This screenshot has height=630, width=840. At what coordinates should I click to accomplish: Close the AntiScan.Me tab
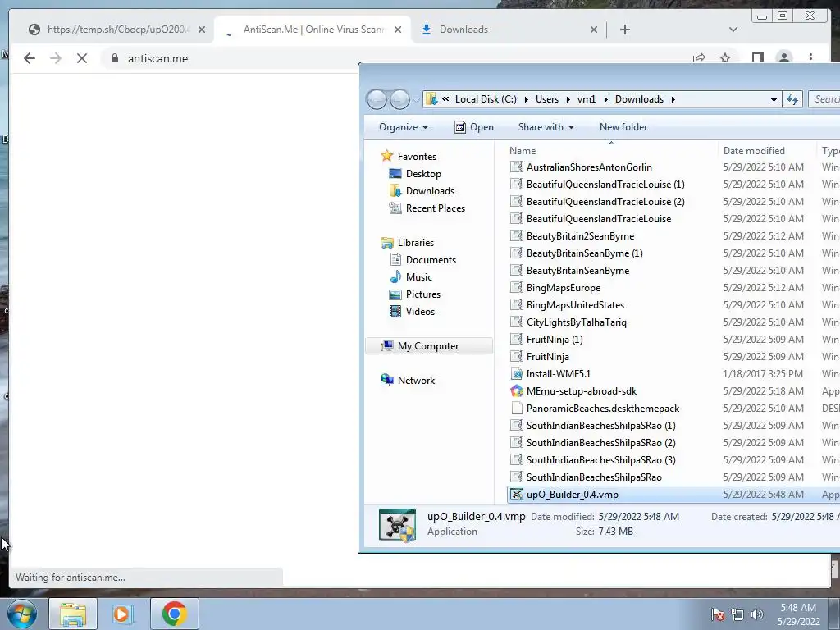point(398,30)
